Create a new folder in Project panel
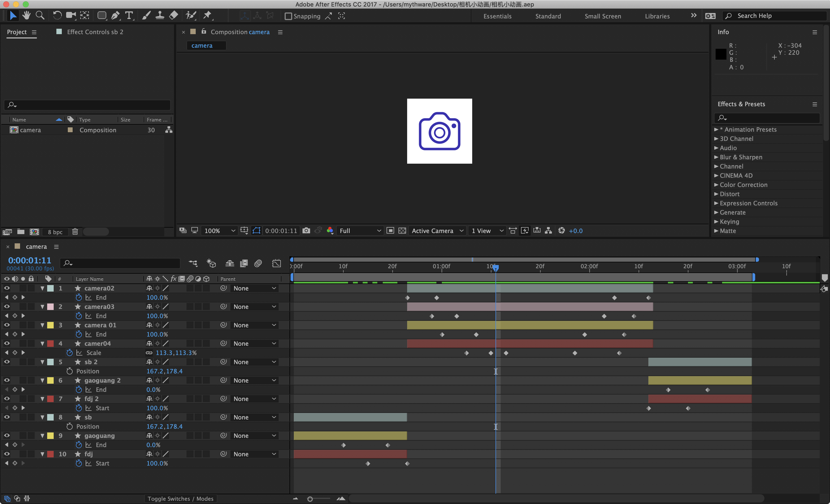The height and width of the screenshot is (504, 830). 21,232
